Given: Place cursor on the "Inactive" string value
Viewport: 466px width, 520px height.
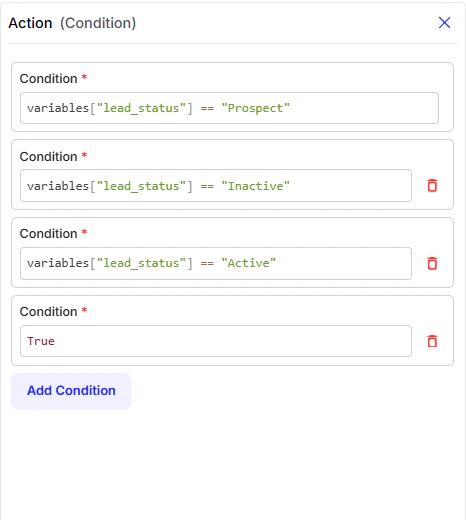Looking at the screenshot, I should (x=256, y=186).
